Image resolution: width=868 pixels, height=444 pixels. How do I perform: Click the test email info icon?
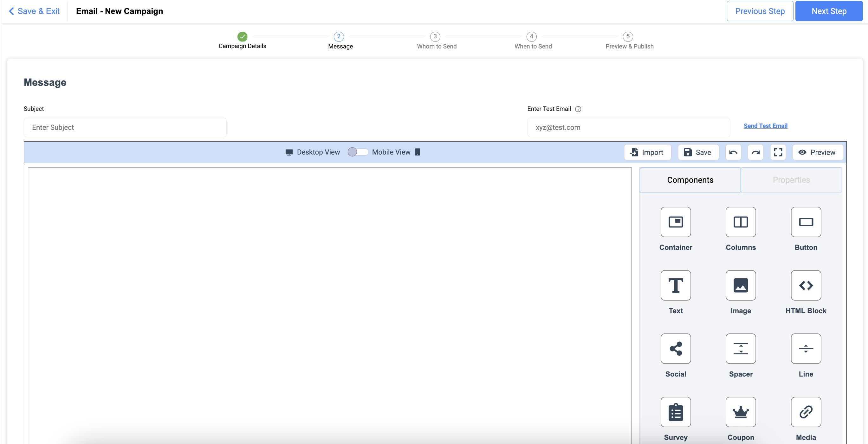(578, 109)
